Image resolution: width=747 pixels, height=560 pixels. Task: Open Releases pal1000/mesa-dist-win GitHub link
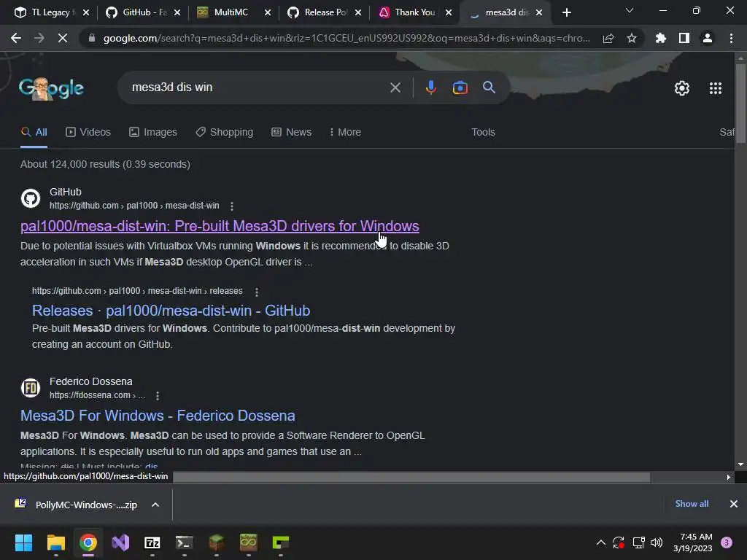pyautogui.click(x=171, y=311)
